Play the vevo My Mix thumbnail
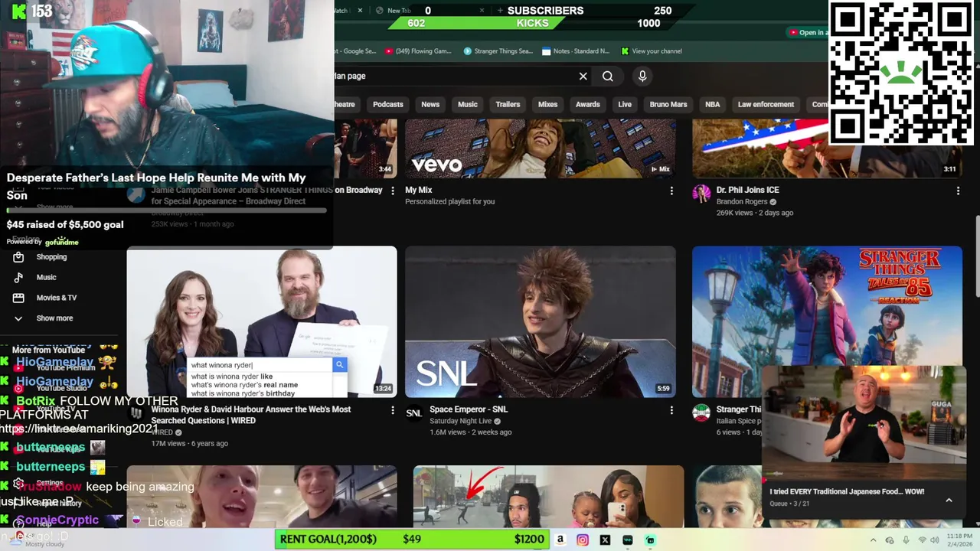 pos(541,148)
